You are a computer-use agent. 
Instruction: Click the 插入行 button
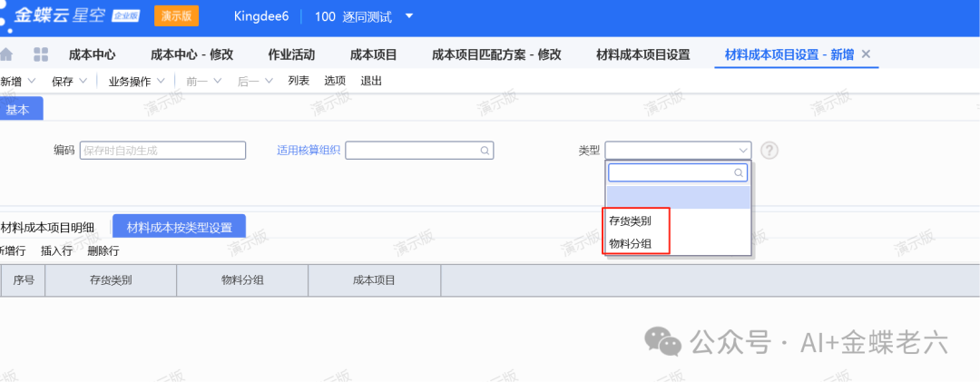[x=56, y=250]
